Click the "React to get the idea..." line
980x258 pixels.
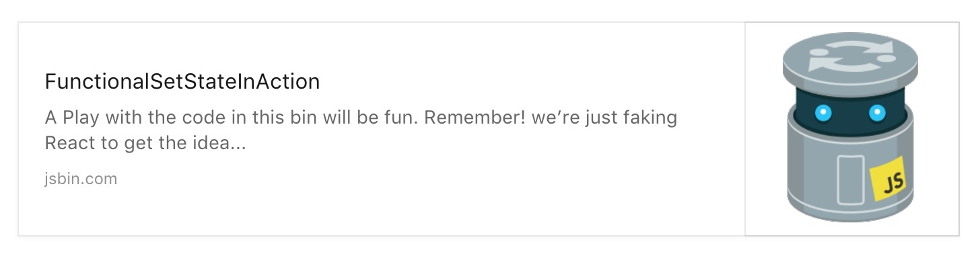[x=145, y=143]
